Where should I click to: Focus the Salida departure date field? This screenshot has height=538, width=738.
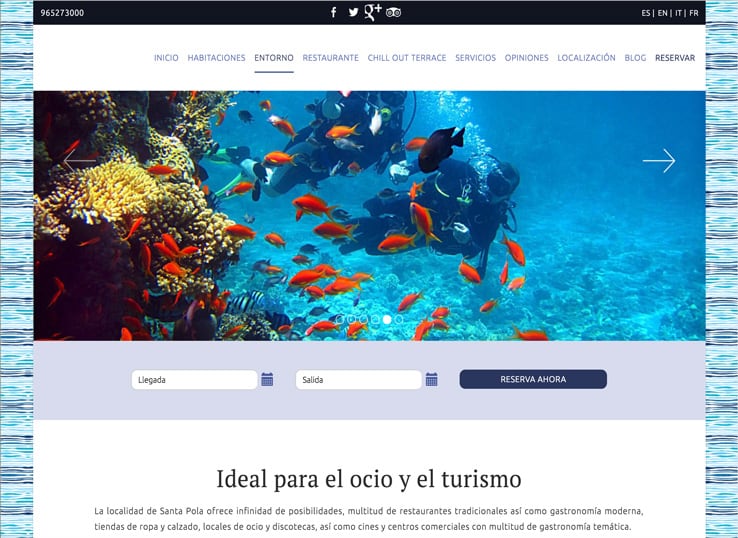[x=359, y=379]
